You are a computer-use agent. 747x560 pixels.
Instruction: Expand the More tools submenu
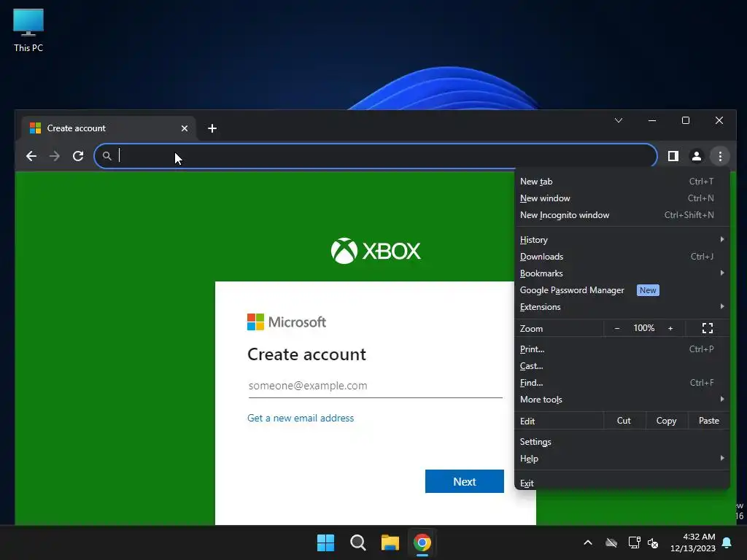click(x=622, y=400)
